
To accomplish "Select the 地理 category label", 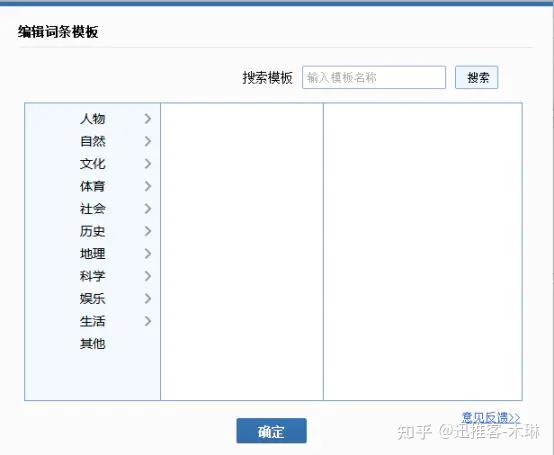I will [93, 254].
